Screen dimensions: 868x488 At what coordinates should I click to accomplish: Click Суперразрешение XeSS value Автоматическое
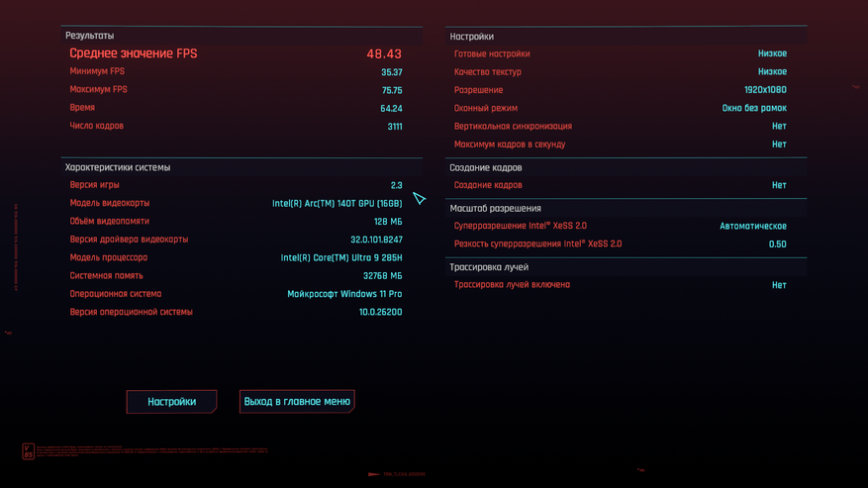753,226
